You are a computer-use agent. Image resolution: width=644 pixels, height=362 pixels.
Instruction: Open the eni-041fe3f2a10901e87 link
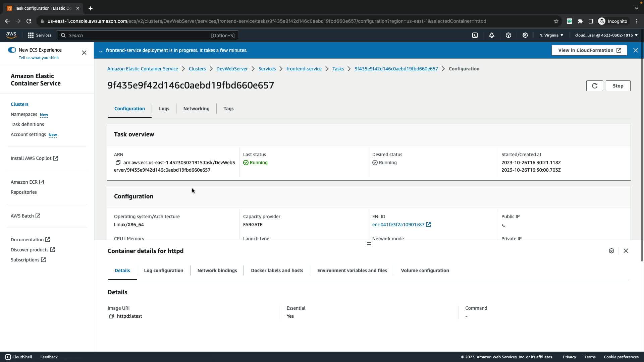(x=398, y=225)
